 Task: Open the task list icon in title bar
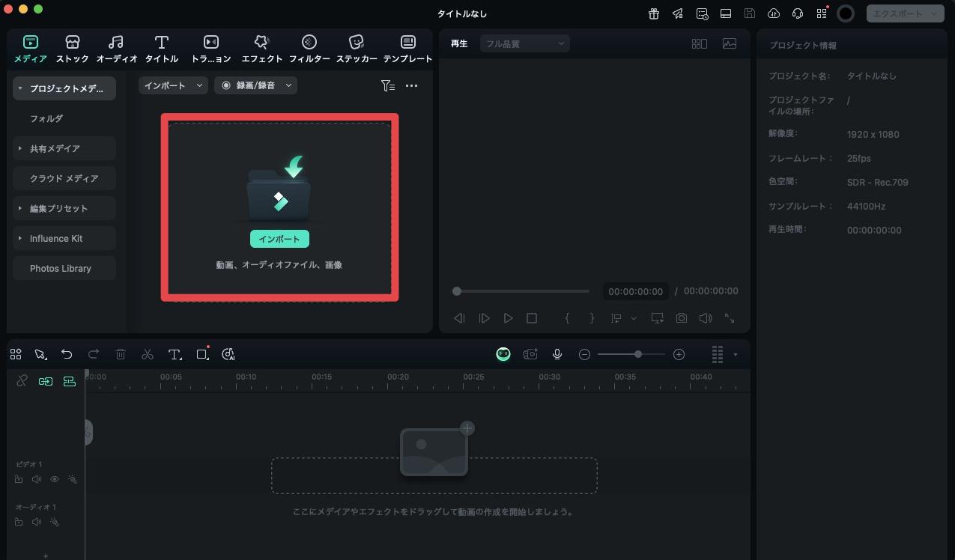coord(702,13)
